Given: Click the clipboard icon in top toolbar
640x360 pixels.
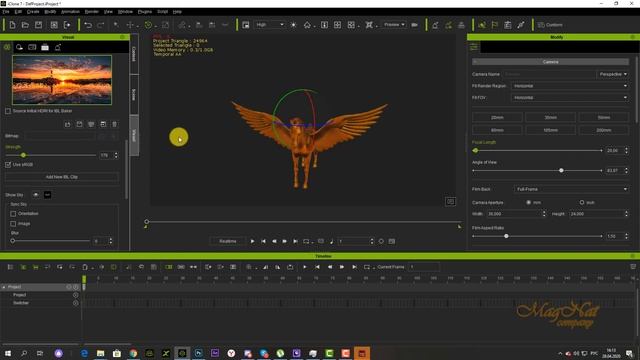Looking at the screenshot, I should click(508, 25).
